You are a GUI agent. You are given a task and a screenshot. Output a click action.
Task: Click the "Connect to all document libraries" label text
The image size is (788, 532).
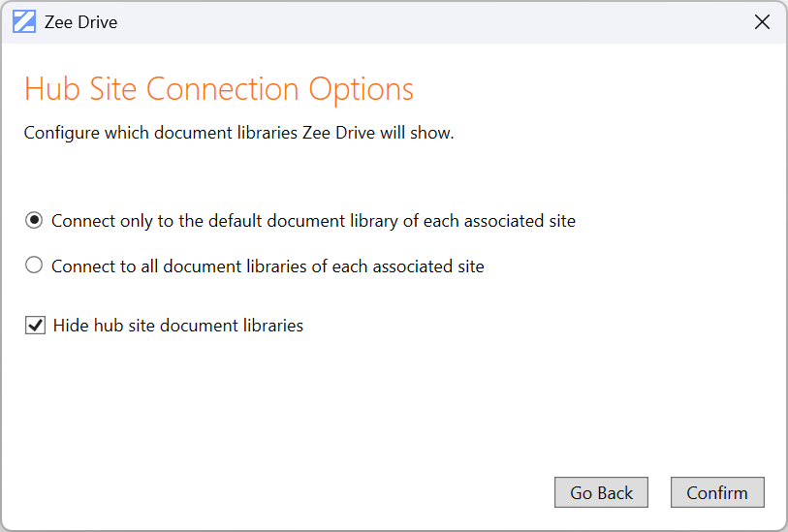[x=268, y=266]
